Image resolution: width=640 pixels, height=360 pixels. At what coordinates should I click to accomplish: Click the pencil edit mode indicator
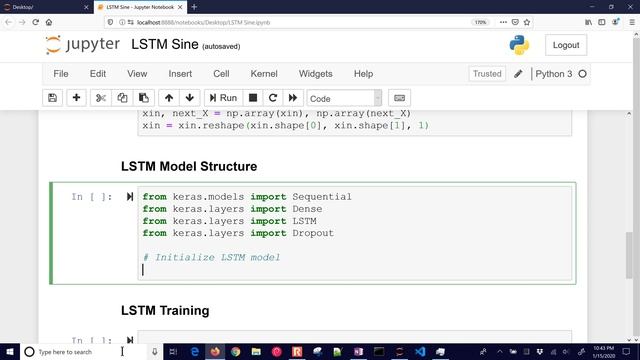coord(518,74)
